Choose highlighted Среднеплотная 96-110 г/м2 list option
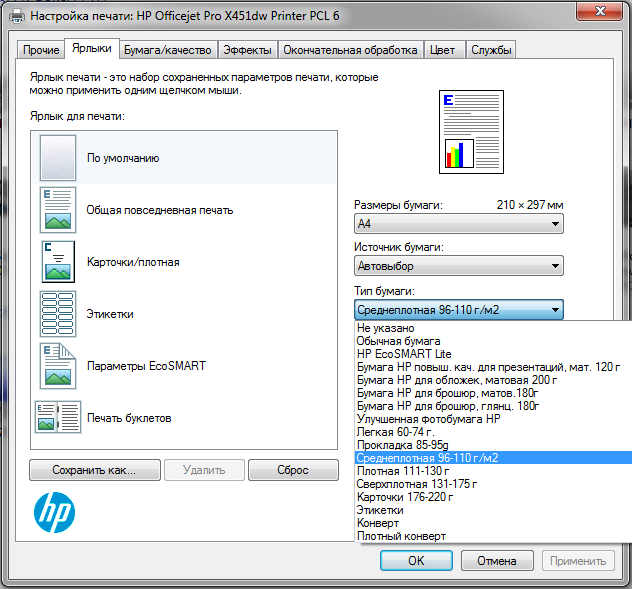The width and height of the screenshot is (632, 589). (493, 458)
